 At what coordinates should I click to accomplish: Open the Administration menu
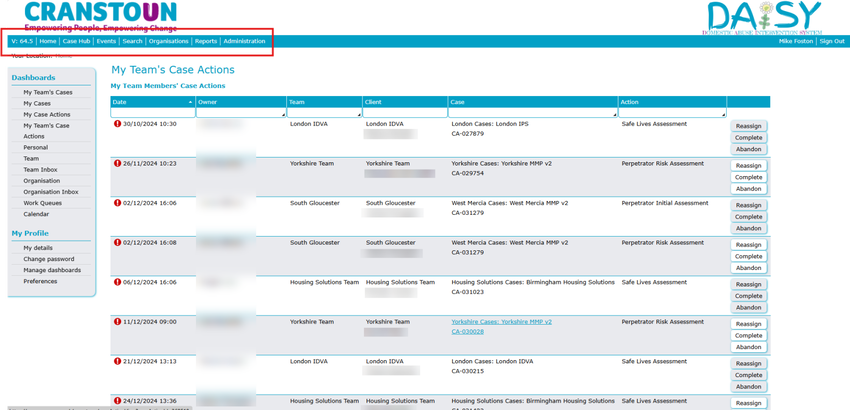click(x=244, y=41)
